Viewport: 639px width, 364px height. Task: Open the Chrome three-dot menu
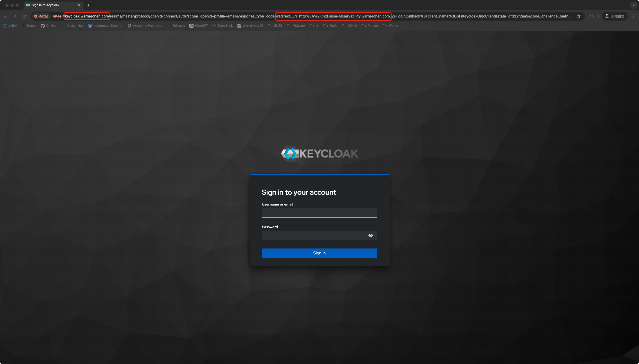click(633, 16)
